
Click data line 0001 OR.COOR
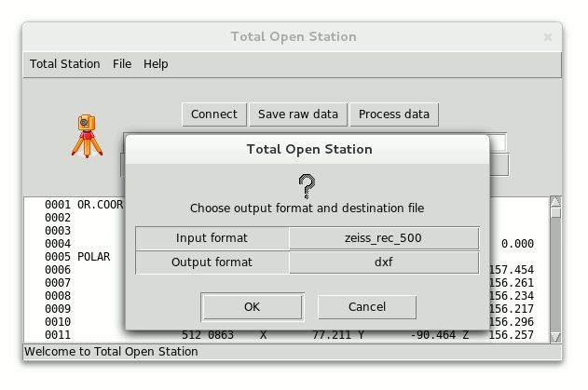pyautogui.click(x=84, y=205)
